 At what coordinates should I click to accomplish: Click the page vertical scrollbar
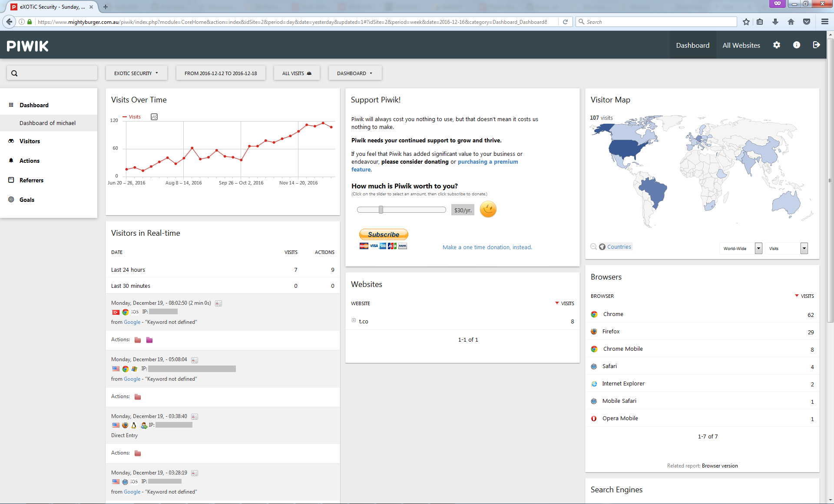click(830, 180)
